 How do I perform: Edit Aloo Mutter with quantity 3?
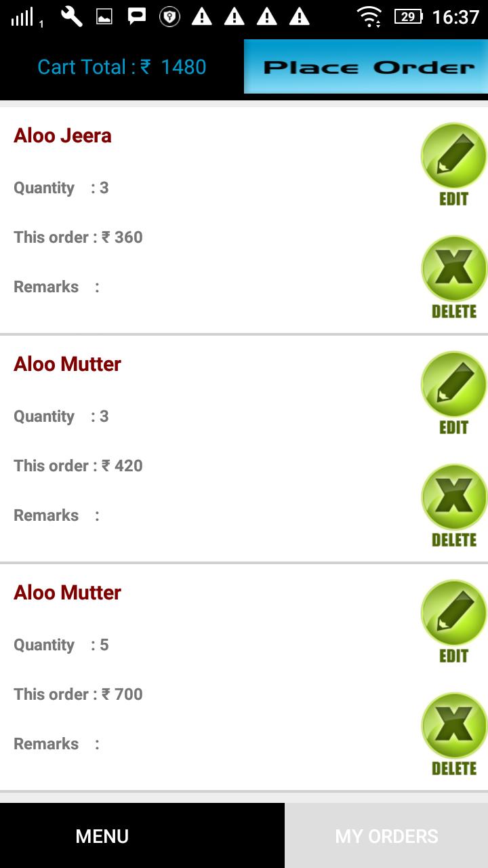[x=453, y=393]
